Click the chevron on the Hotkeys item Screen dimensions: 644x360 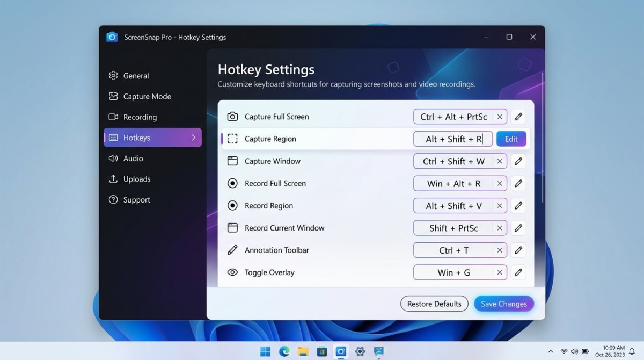[x=194, y=138]
